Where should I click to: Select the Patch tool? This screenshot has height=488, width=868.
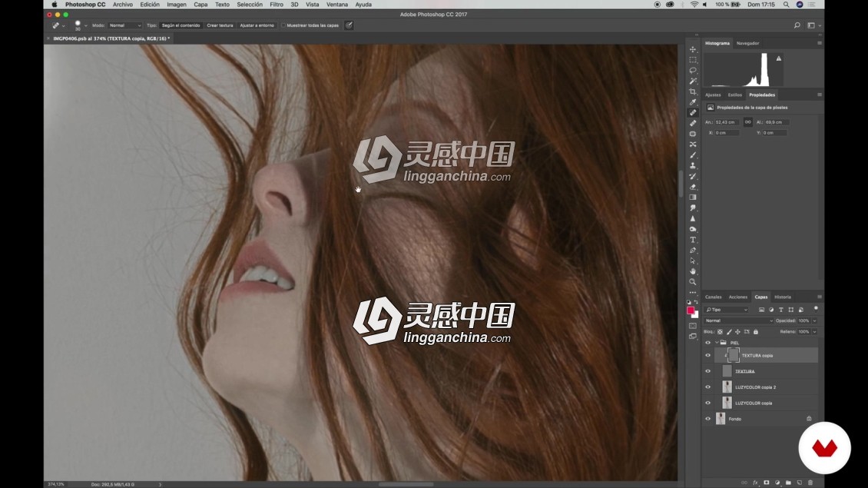693,134
